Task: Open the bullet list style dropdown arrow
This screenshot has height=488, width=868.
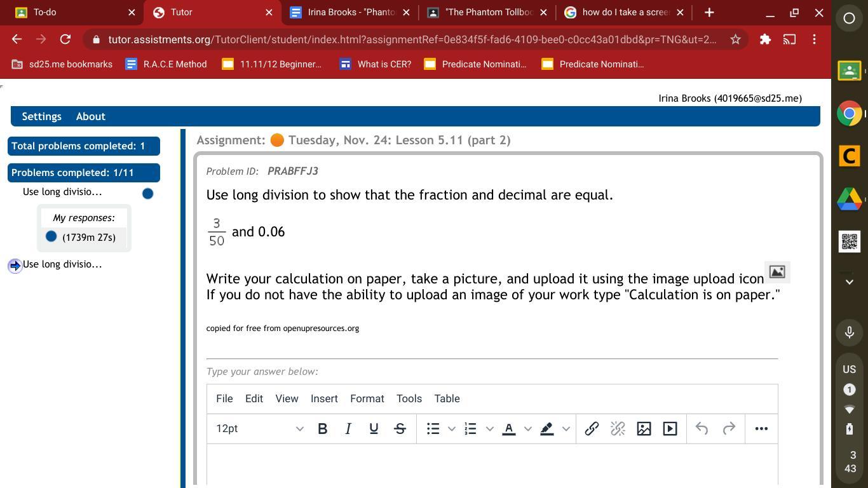Action: tap(452, 429)
